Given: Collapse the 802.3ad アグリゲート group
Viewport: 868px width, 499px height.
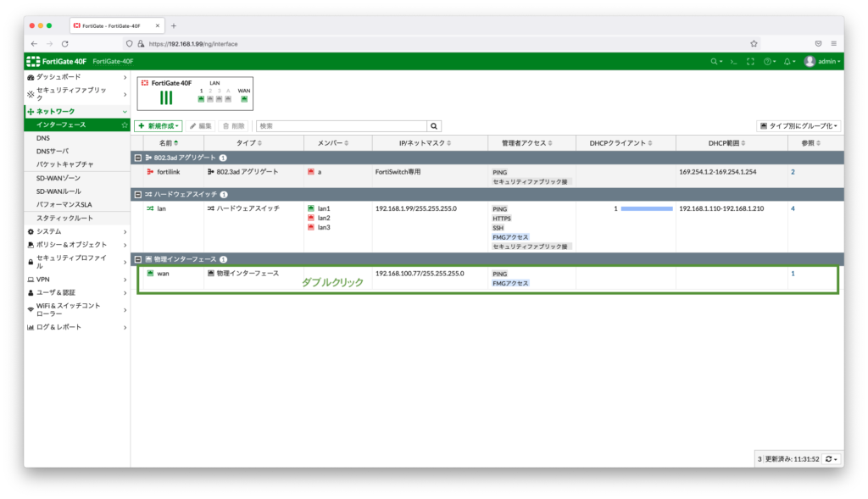Looking at the screenshot, I should 138,158.
